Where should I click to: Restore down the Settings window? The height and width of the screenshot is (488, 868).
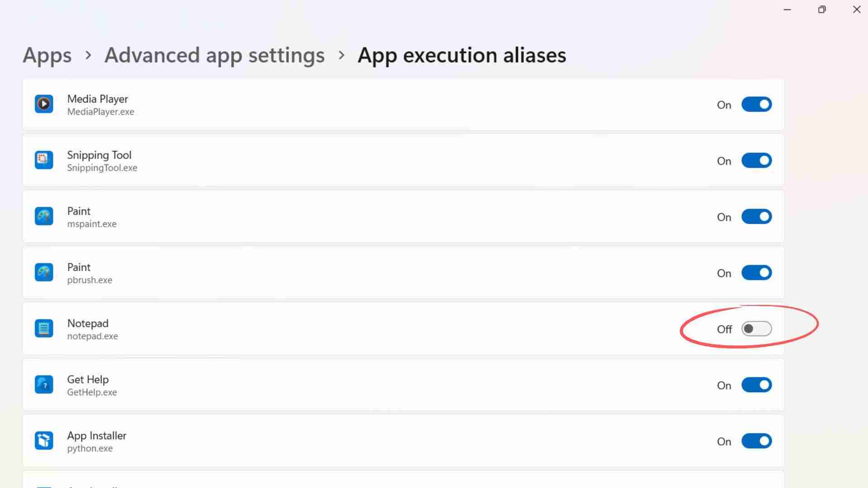point(822,9)
